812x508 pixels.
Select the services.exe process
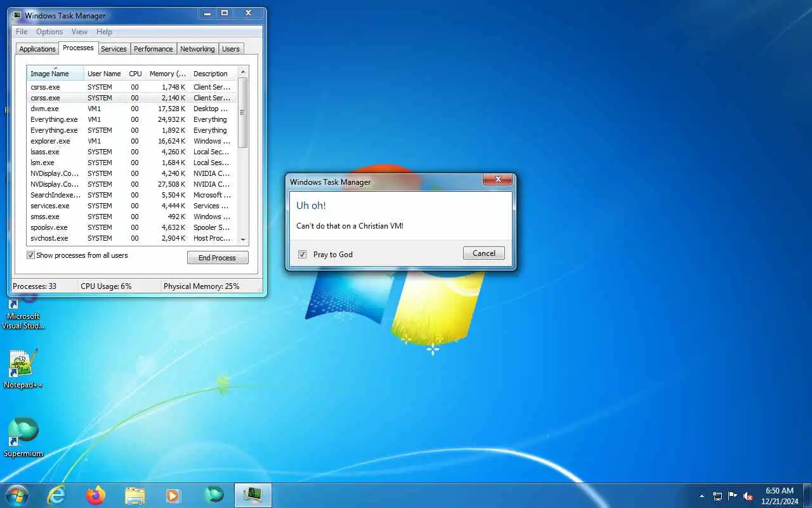tap(132, 206)
